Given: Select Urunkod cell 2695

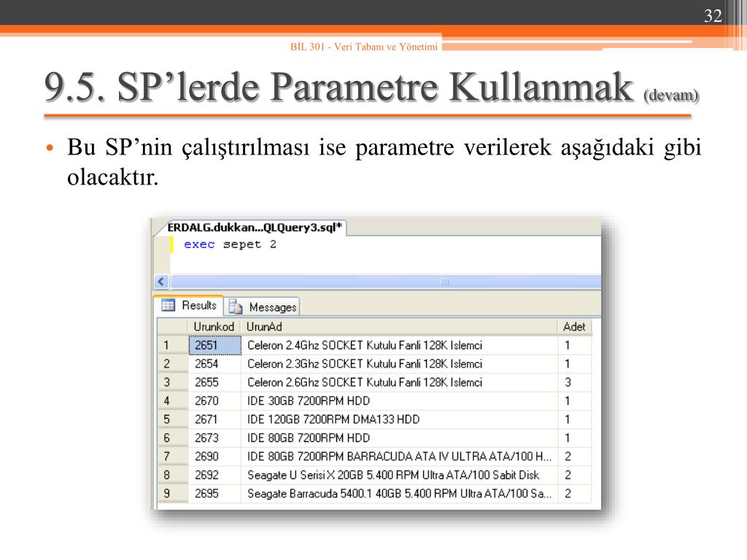Looking at the screenshot, I should [x=214, y=494].
